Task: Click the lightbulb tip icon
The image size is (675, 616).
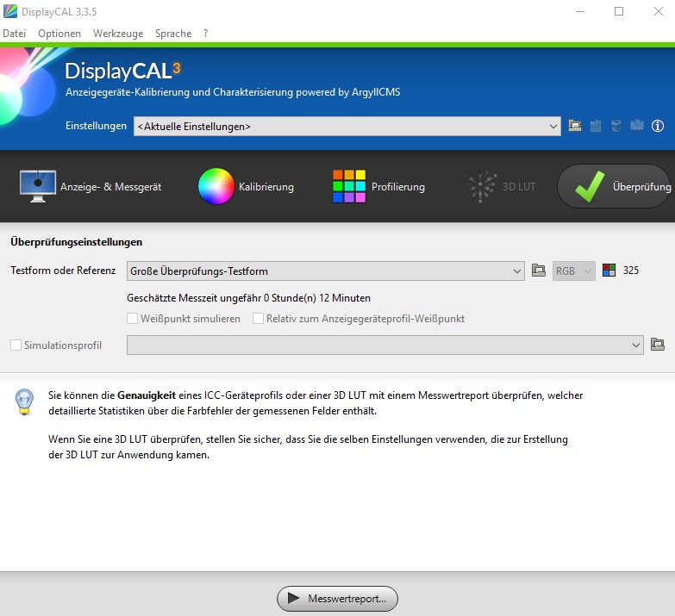Action: (24, 401)
